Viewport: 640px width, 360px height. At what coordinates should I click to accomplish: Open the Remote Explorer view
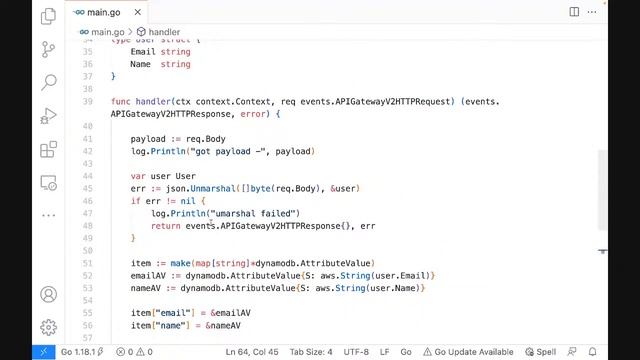(x=48, y=183)
